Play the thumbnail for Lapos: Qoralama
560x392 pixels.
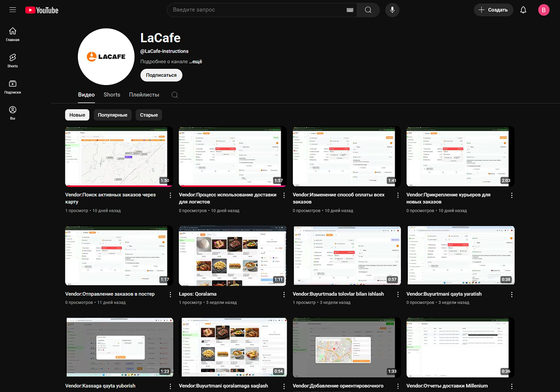tap(233, 255)
